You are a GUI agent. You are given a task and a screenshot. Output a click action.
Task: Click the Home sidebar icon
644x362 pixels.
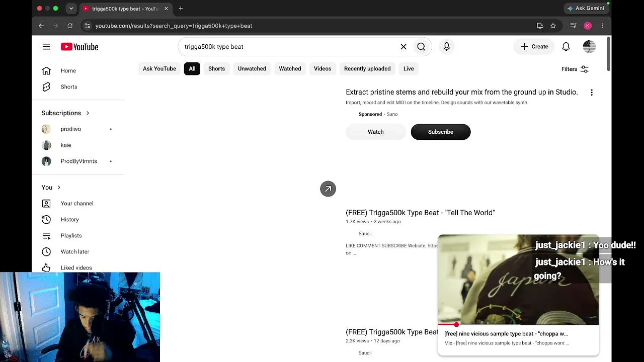[46, 71]
